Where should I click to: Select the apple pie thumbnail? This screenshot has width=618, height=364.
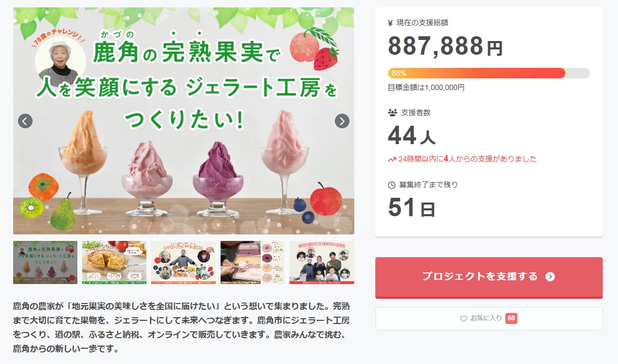pyautogui.click(x=114, y=262)
